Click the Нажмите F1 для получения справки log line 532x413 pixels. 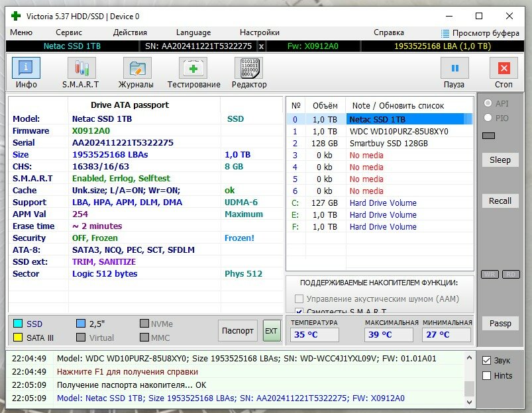click(x=127, y=371)
